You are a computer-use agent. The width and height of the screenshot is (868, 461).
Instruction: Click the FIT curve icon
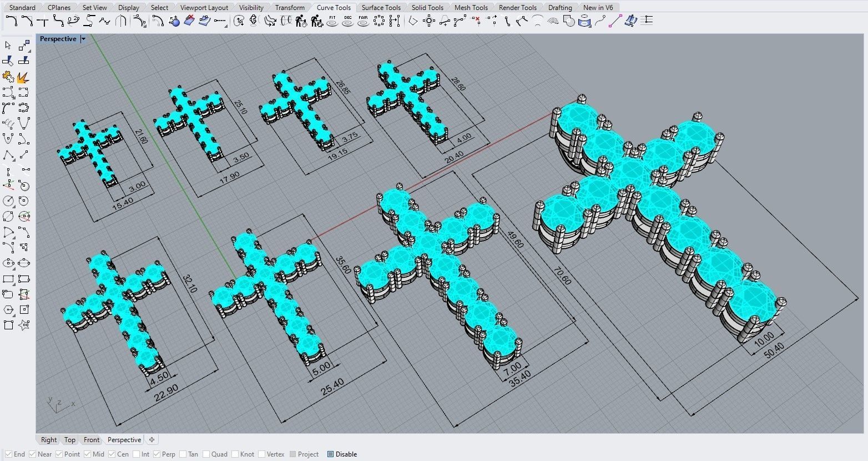point(332,21)
